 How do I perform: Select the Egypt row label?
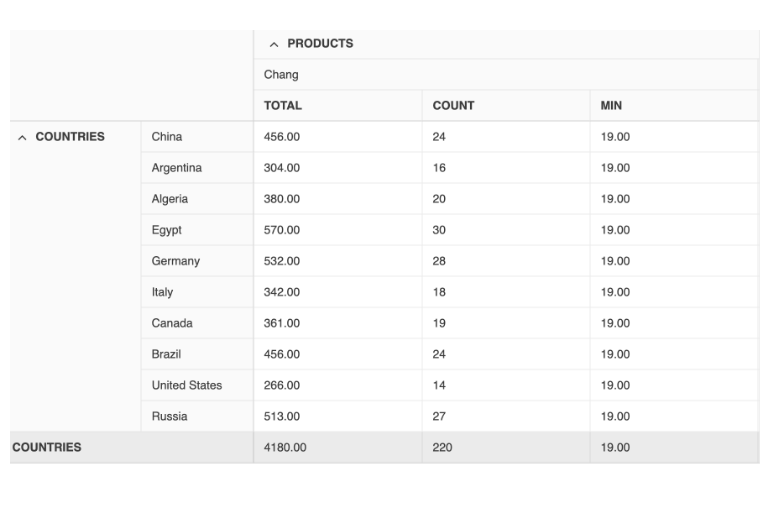[167, 230]
